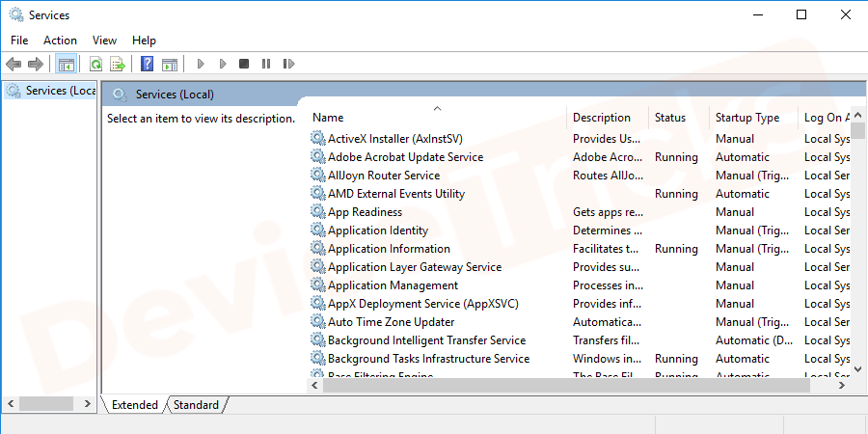Switch to the Standard tab

click(x=196, y=405)
